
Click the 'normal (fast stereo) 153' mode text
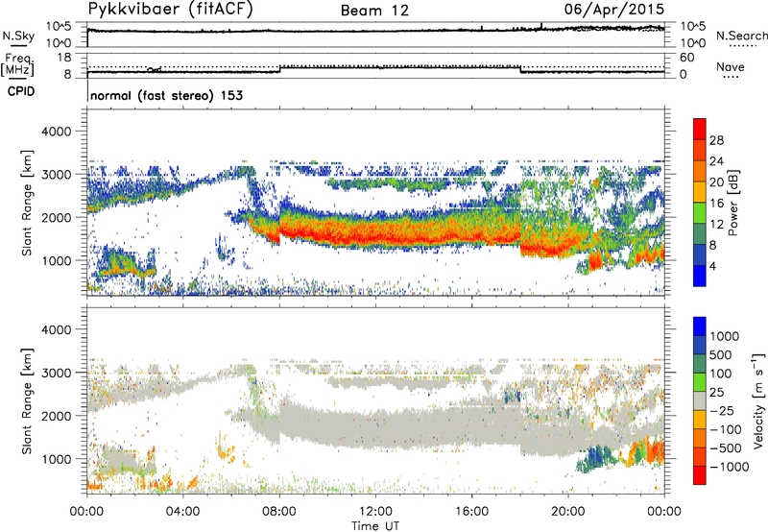tap(166, 95)
